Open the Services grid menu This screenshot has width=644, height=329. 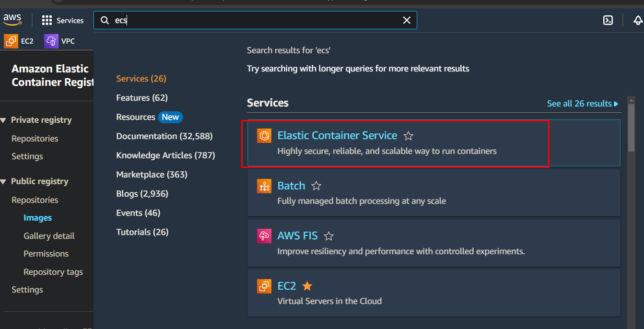pos(62,20)
